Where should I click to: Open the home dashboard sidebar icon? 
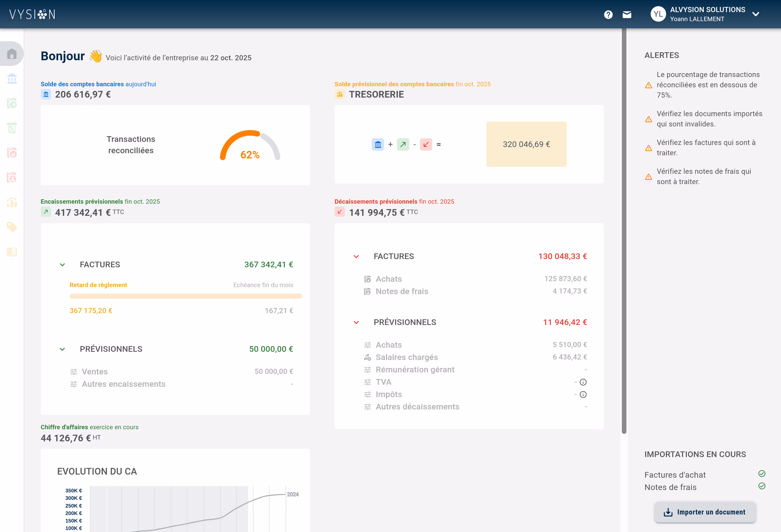click(12, 54)
